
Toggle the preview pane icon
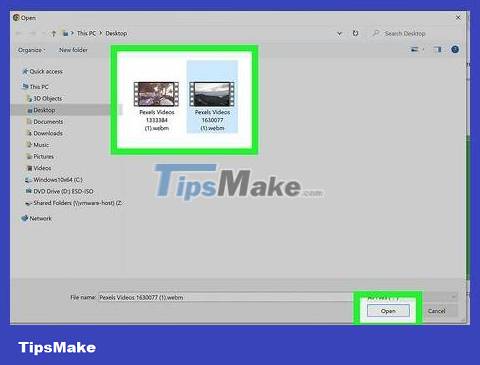click(x=438, y=50)
